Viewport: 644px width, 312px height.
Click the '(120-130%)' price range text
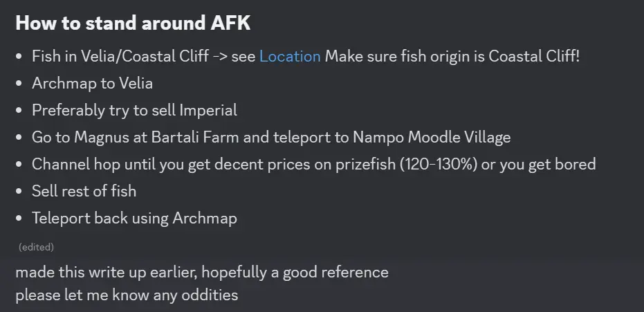pos(439,164)
